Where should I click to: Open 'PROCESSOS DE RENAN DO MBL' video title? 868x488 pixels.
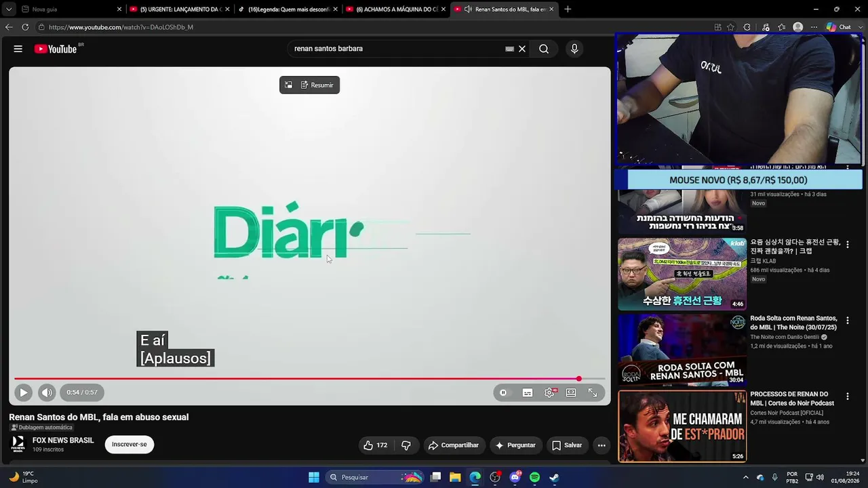click(x=792, y=399)
